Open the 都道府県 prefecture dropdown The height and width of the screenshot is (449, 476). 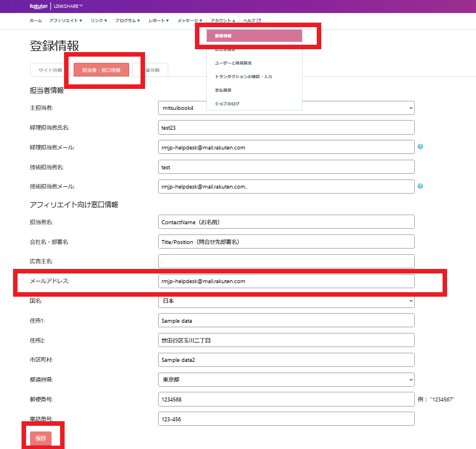point(286,379)
